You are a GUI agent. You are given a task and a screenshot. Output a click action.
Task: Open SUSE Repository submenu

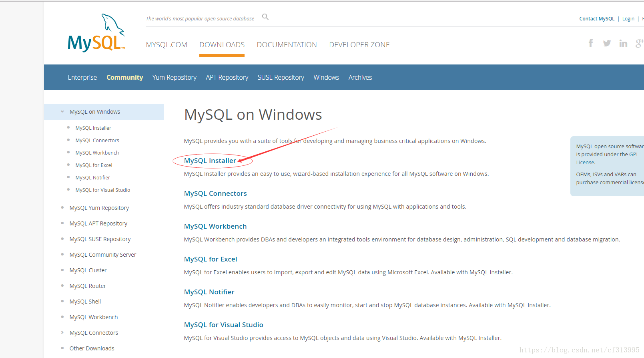pos(281,77)
